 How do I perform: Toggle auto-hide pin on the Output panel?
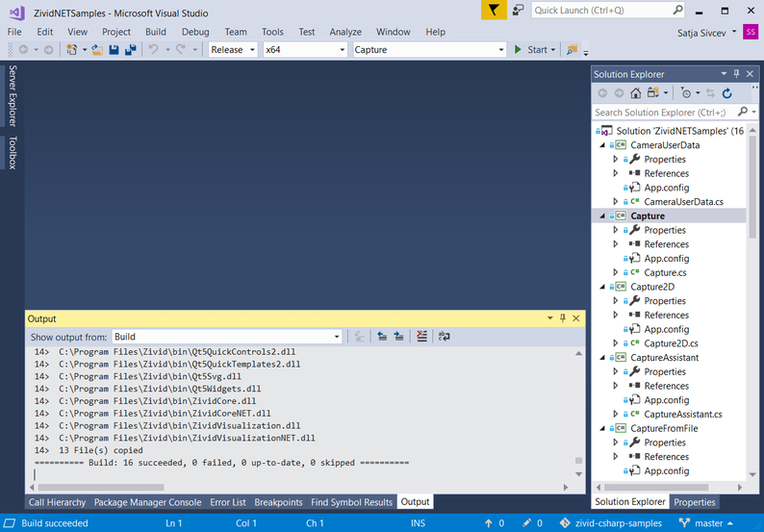coord(563,318)
